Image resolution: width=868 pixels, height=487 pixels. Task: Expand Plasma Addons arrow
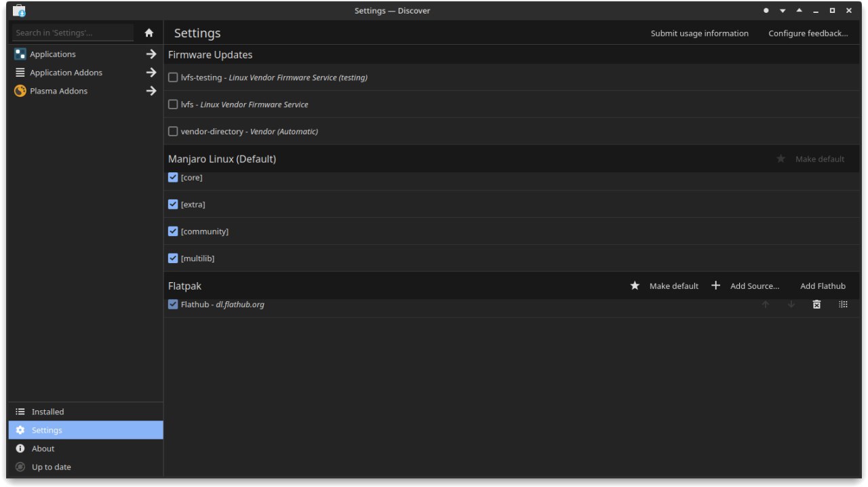click(x=151, y=91)
